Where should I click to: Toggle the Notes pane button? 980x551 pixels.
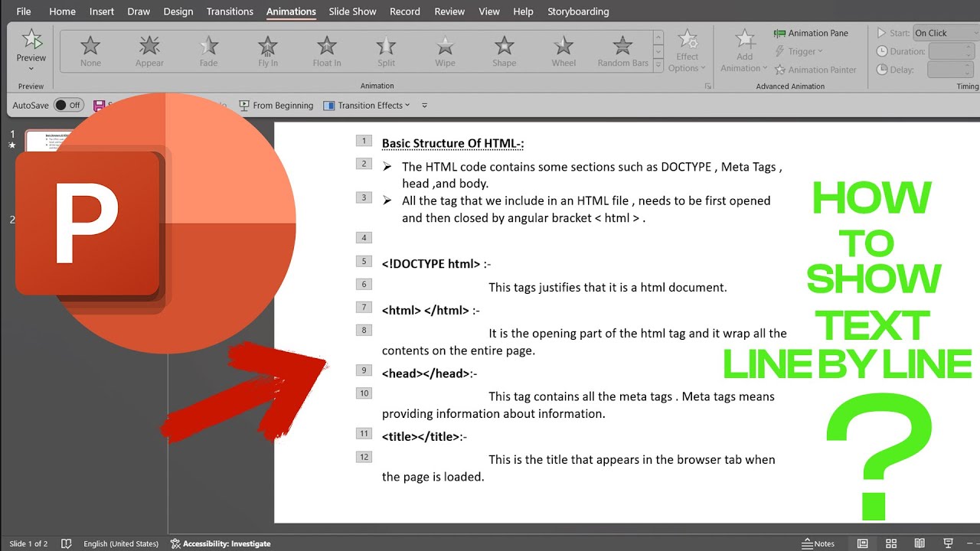[818, 543]
